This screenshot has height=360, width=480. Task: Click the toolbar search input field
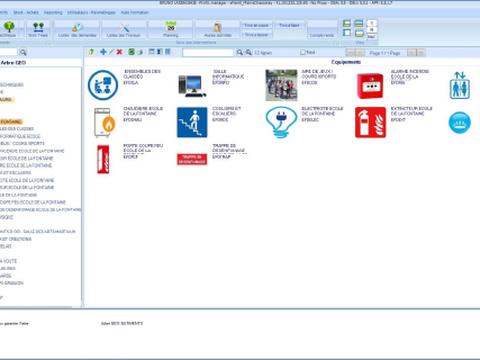(x=208, y=53)
